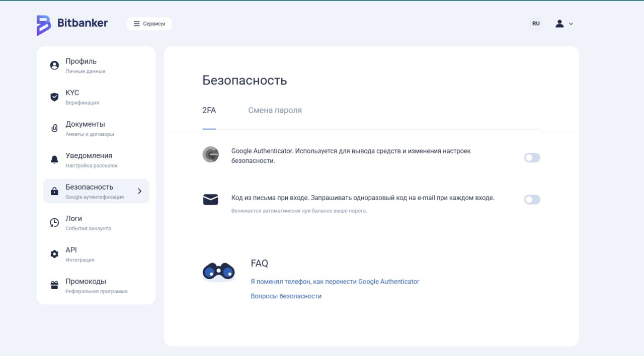Open API integration section
This screenshot has height=356, width=644.
[x=96, y=254]
